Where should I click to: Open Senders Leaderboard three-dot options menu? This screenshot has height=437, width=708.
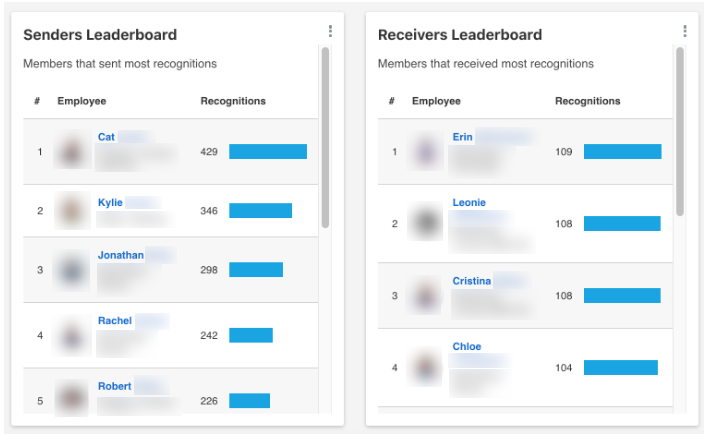tap(330, 32)
